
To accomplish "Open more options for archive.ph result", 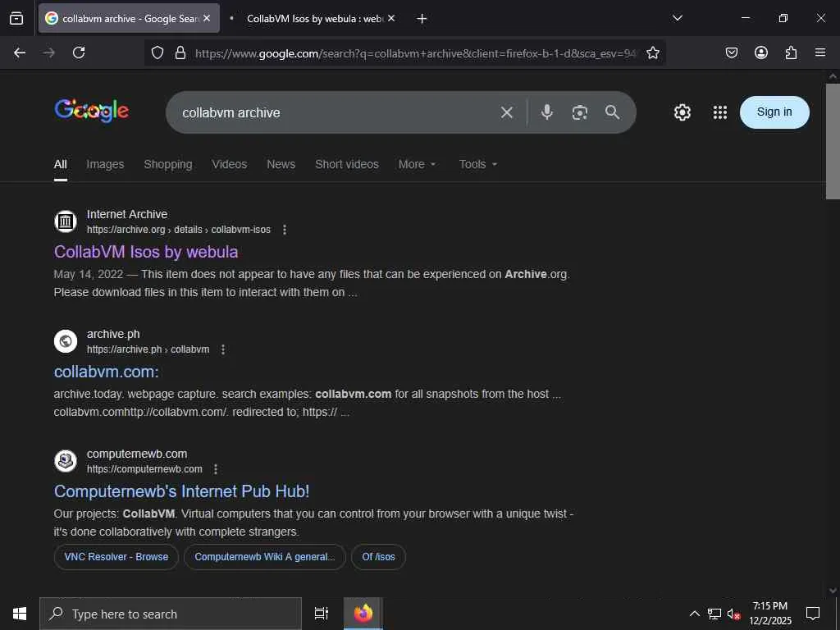I will click(x=223, y=349).
